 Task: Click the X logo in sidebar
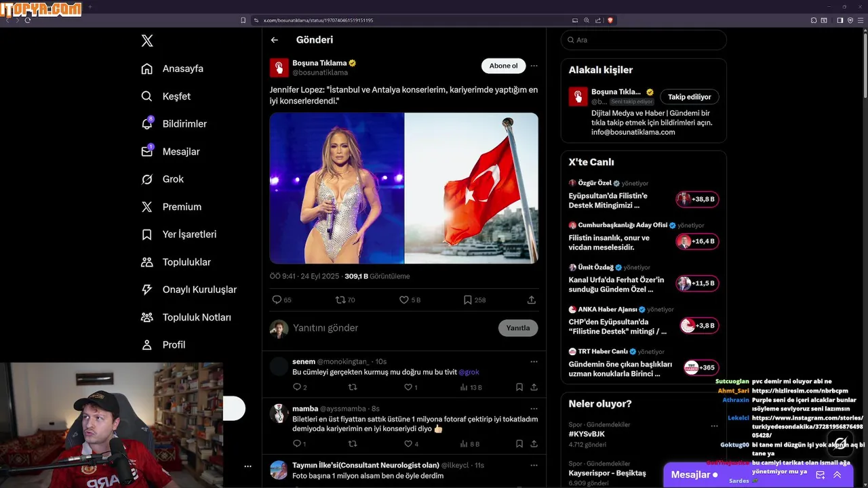[147, 41]
